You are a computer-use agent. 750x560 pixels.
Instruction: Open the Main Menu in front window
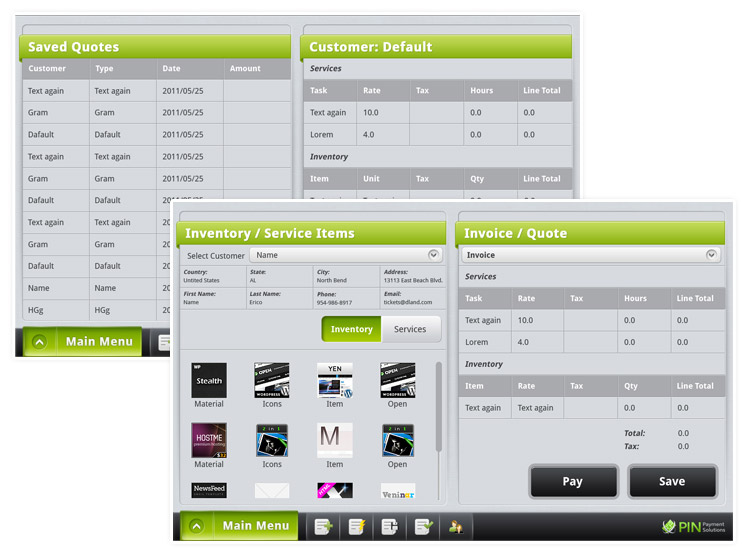pos(256,526)
